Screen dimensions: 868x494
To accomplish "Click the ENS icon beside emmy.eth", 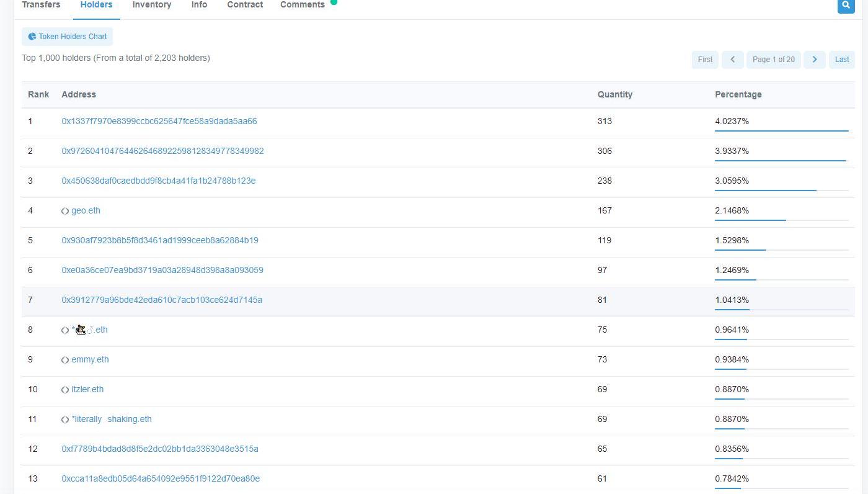I will pos(65,360).
